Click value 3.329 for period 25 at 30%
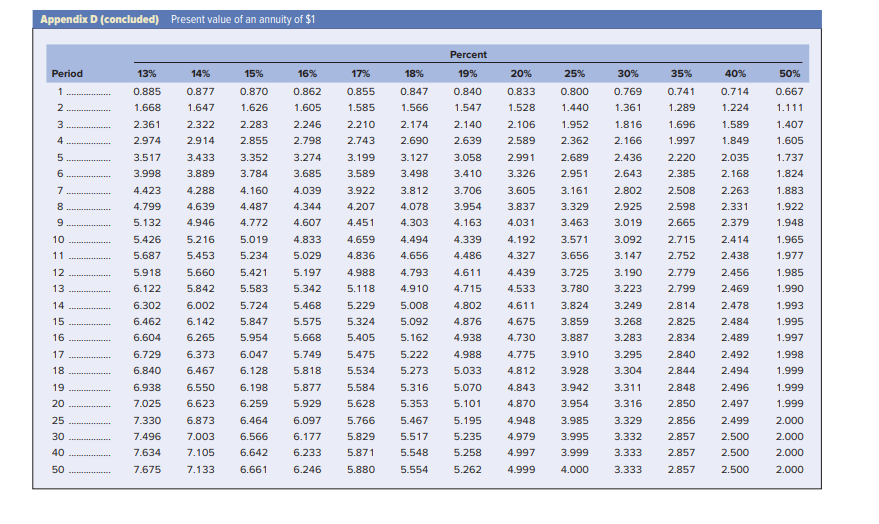 coord(628,420)
